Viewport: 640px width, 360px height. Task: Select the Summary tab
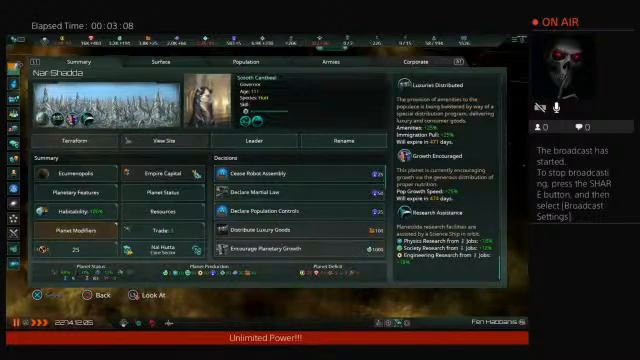[x=79, y=62]
